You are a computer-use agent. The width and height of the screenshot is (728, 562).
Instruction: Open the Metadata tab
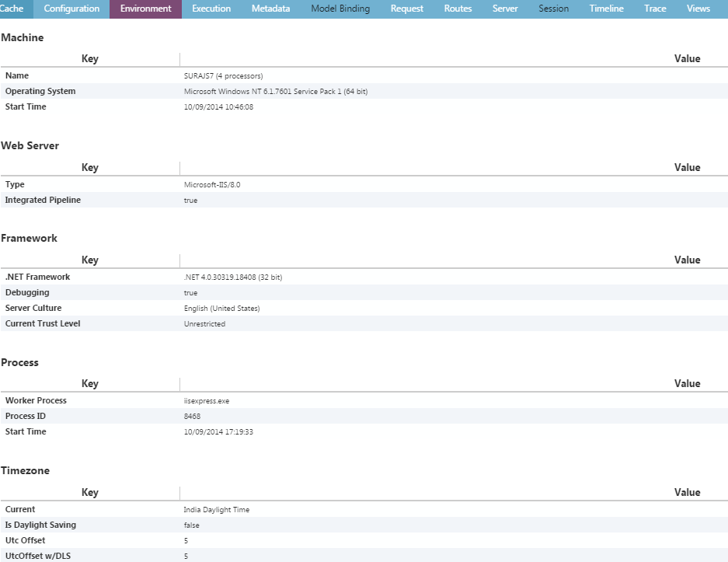click(270, 9)
